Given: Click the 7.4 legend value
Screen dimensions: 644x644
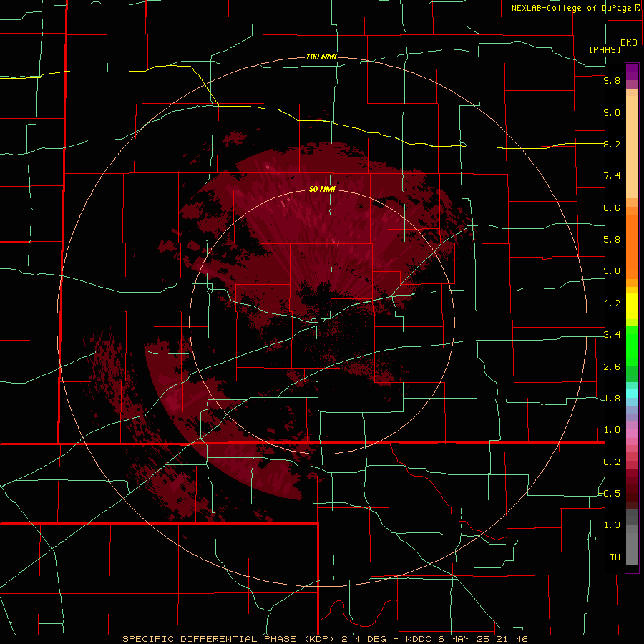Looking at the screenshot, I should tap(612, 176).
